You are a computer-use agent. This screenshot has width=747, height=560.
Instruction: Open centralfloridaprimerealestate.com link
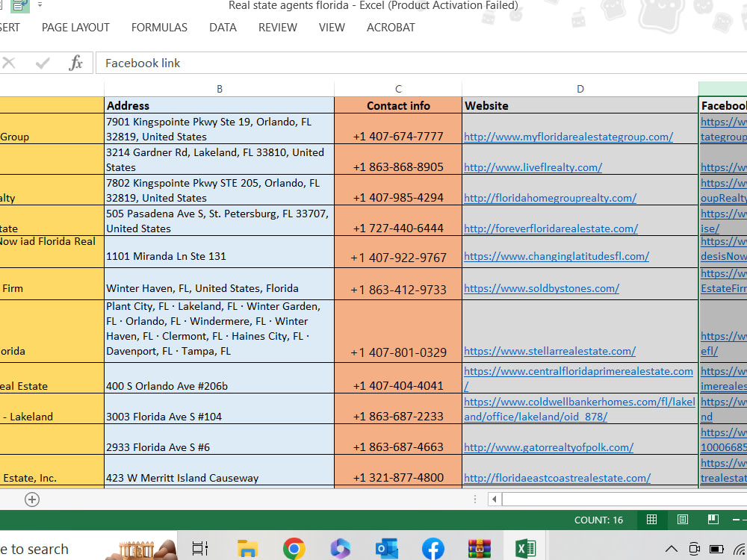(578, 379)
